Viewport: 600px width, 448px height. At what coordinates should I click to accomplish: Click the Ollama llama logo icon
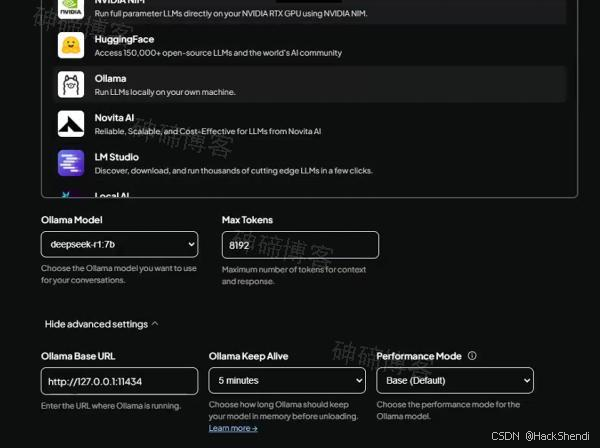click(71, 85)
